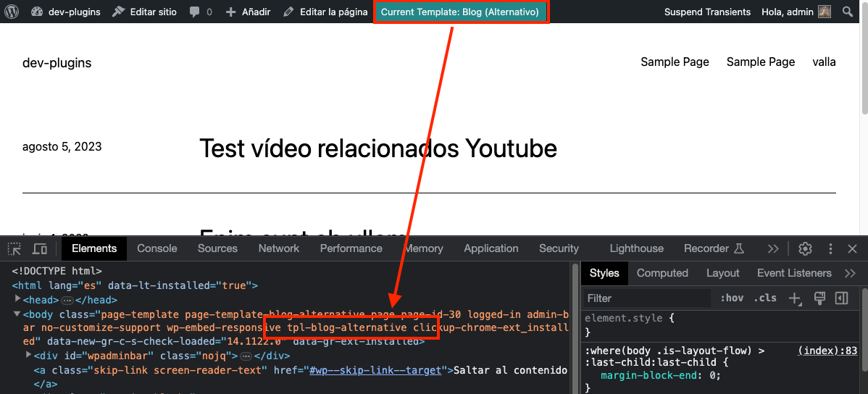This screenshot has width=868, height=394.
Task: Switch to the Sources tab
Action: (x=217, y=248)
